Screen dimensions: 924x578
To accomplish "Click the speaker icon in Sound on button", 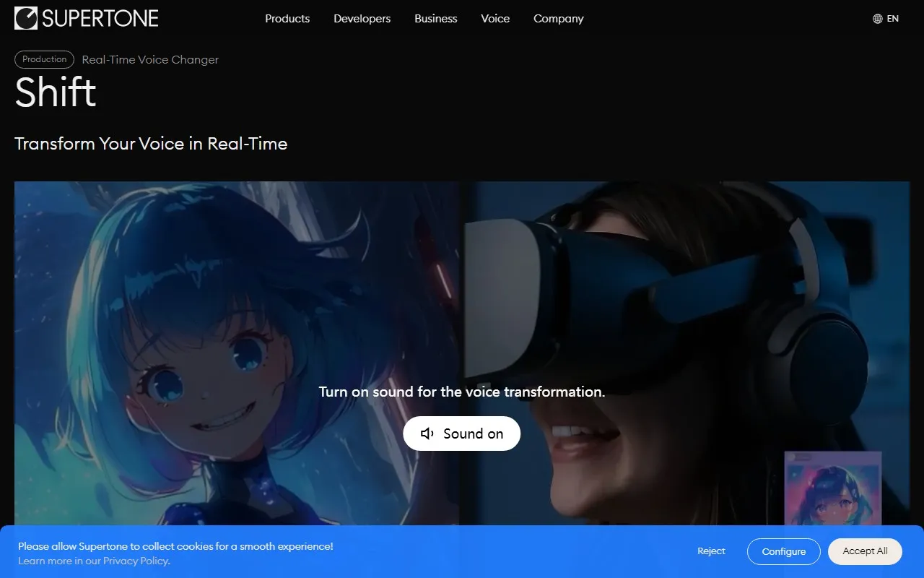I will (427, 433).
